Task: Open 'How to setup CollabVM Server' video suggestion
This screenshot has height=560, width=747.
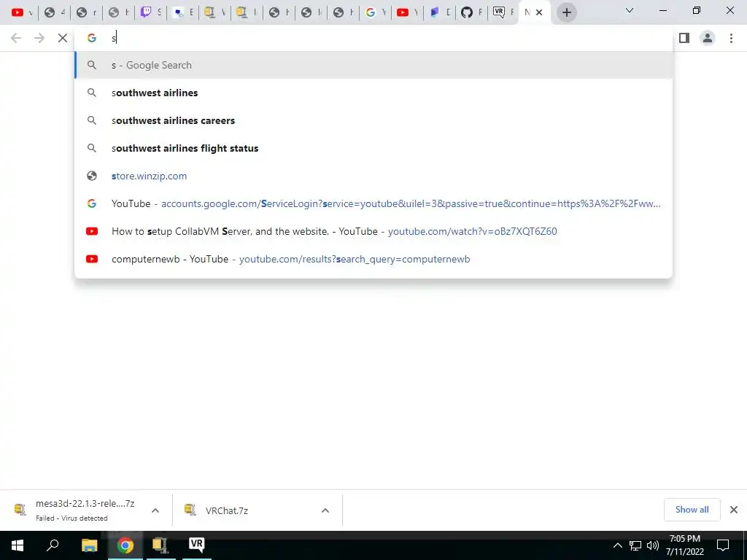Action: click(x=373, y=231)
